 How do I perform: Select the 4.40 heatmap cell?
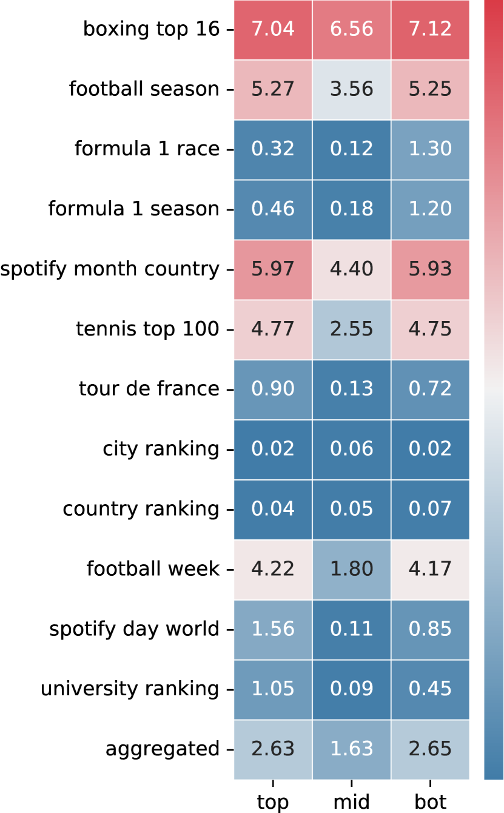click(x=352, y=269)
